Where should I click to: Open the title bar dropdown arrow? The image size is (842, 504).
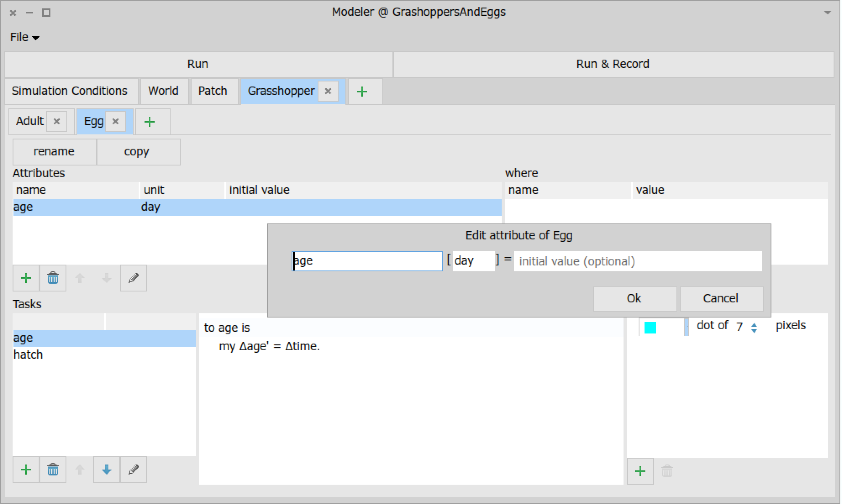pyautogui.click(x=828, y=13)
